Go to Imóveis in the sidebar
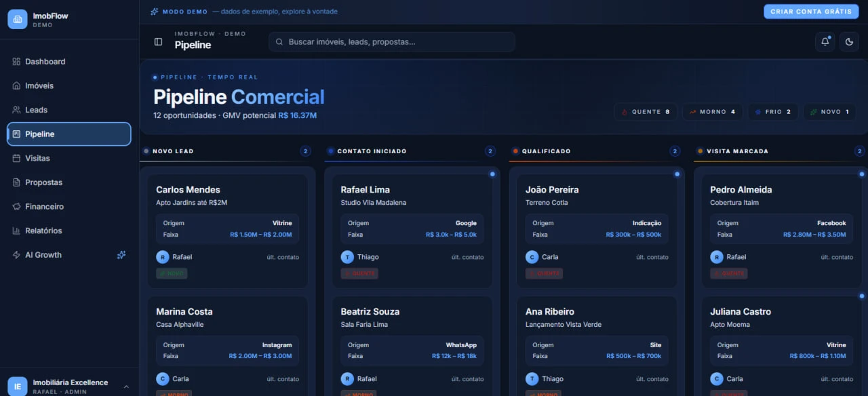 pyautogui.click(x=68, y=86)
